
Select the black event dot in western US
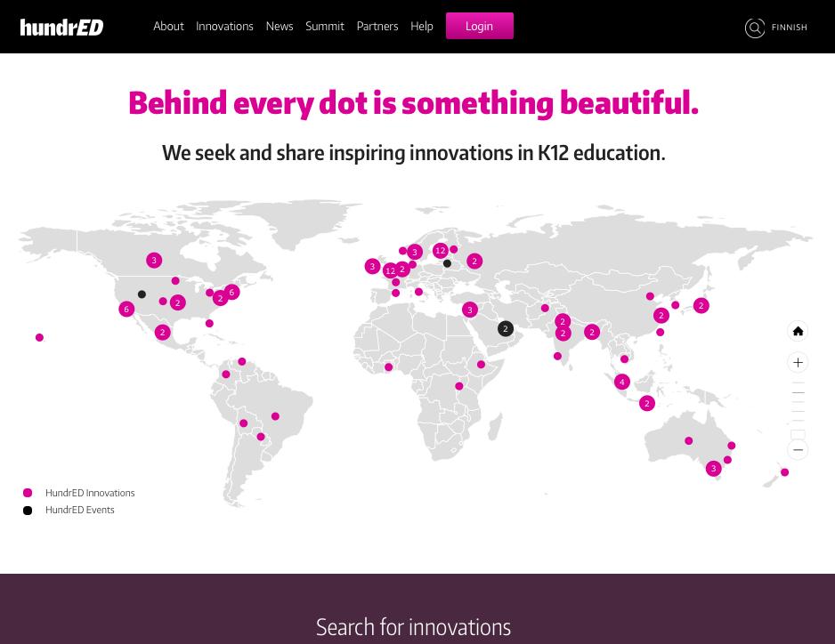pos(142,294)
